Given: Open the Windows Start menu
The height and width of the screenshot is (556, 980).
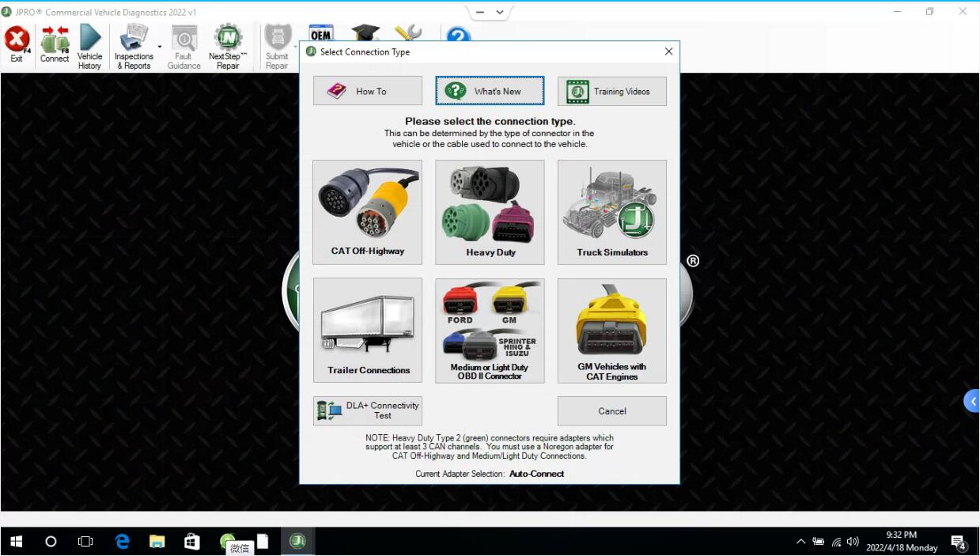Looking at the screenshot, I should pos(16,542).
